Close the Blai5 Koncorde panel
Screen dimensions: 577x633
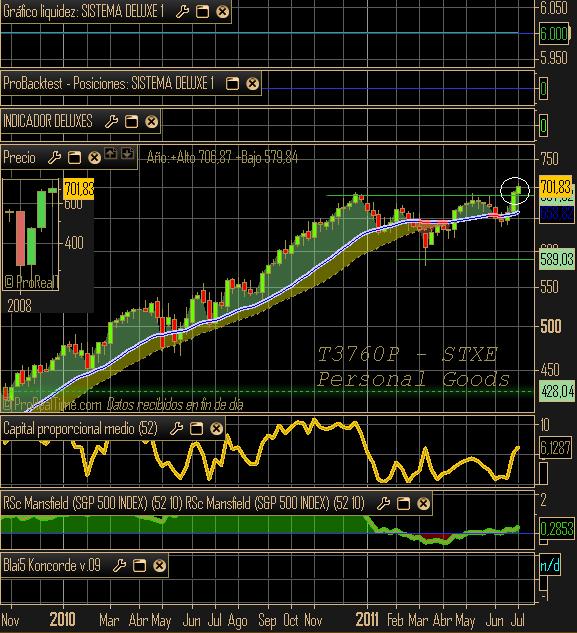(159, 566)
